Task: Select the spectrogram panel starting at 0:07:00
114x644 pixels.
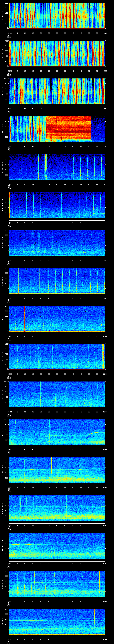Action: point(57,243)
